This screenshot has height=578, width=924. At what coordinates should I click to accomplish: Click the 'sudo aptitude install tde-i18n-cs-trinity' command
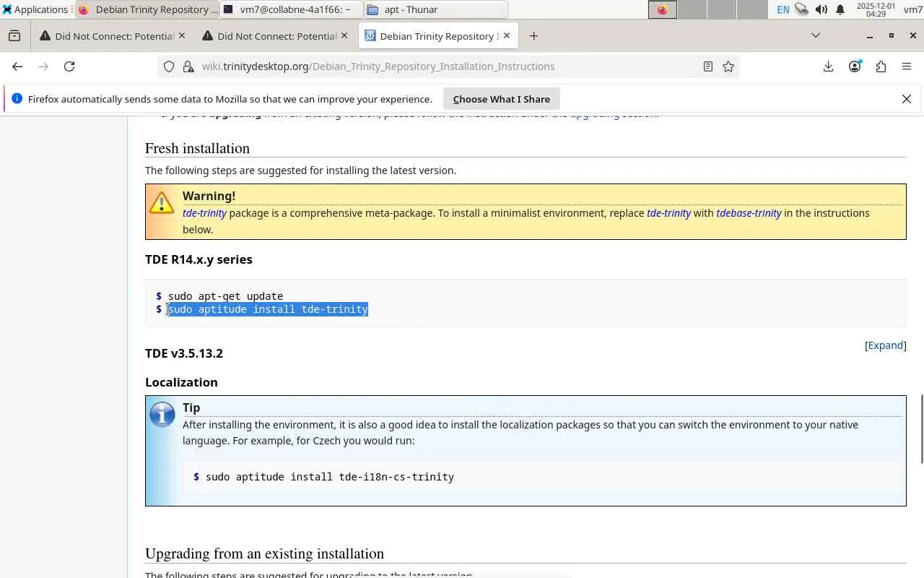point(330,477)
